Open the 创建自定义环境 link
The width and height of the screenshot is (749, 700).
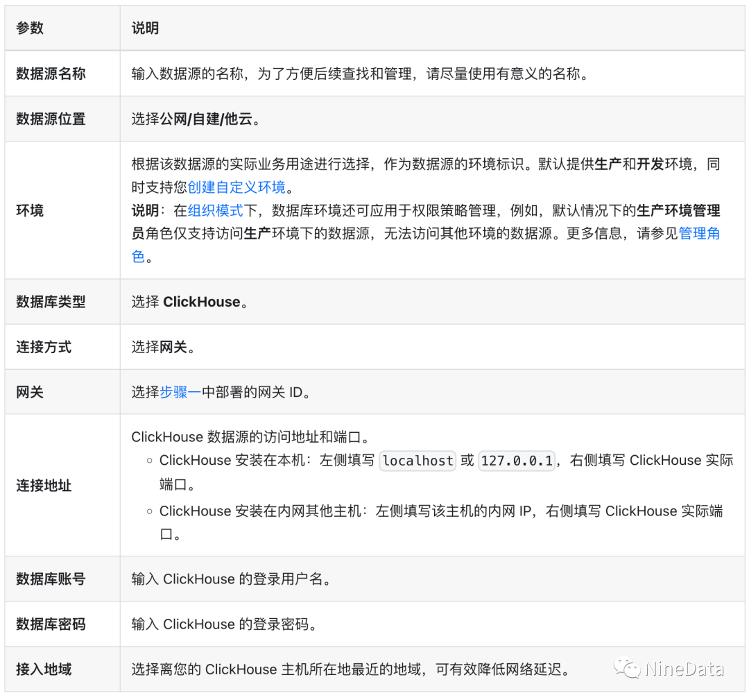[x=236, y=187]
